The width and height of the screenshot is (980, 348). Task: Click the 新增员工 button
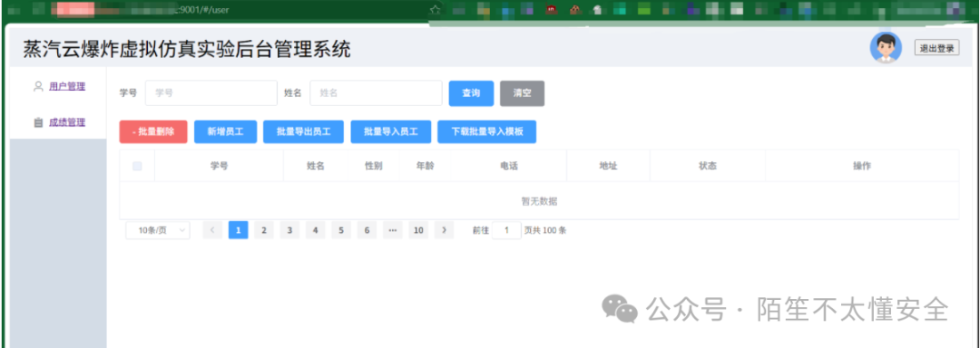click(226, 131)
